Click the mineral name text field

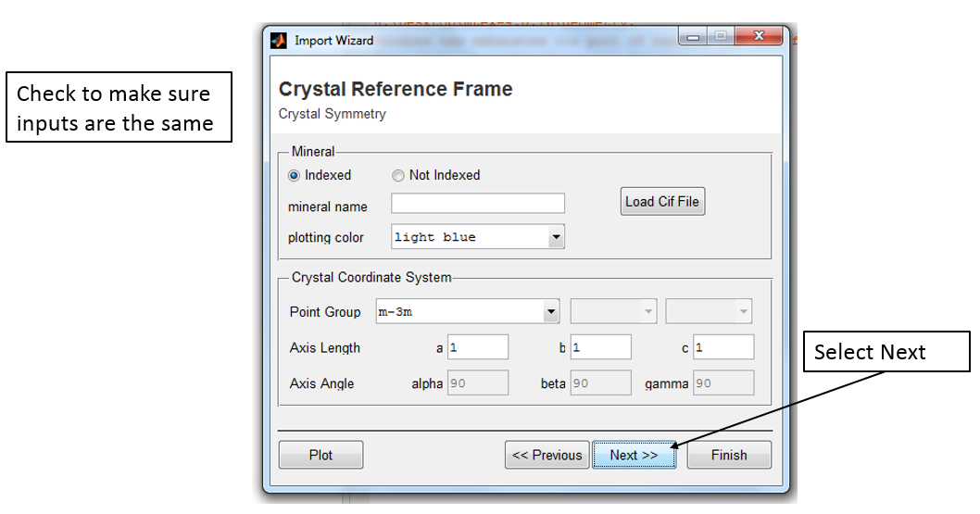coord(477,204)
